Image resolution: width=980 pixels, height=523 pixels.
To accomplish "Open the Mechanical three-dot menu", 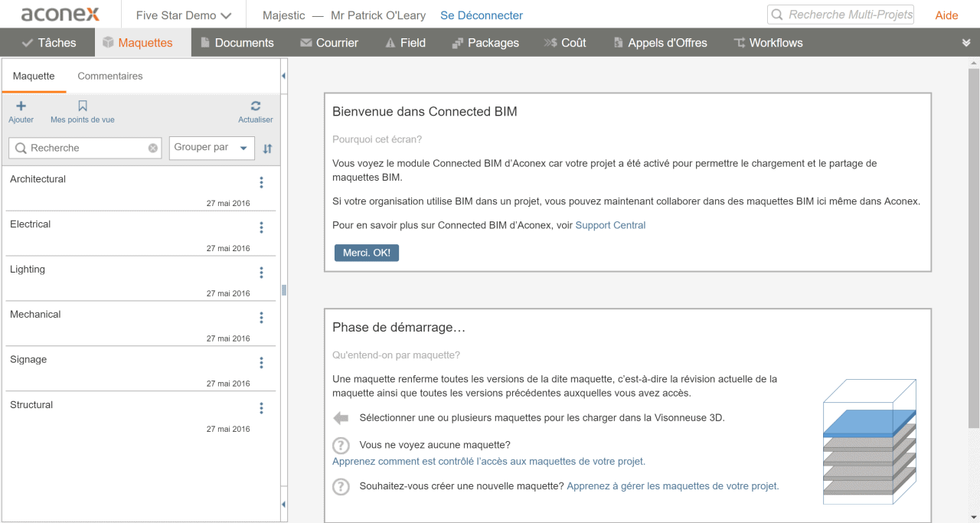I will pos(261,318).
